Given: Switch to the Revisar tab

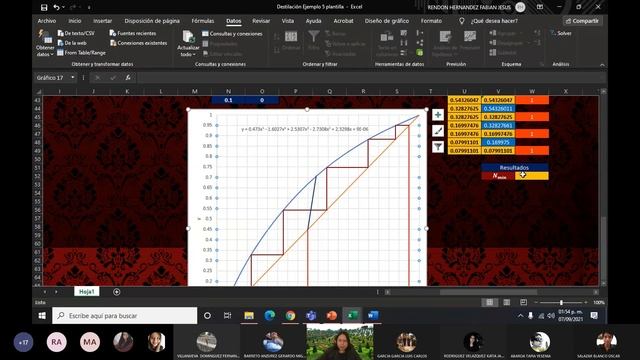Looking at the screenshot, I should click(261, 21).
